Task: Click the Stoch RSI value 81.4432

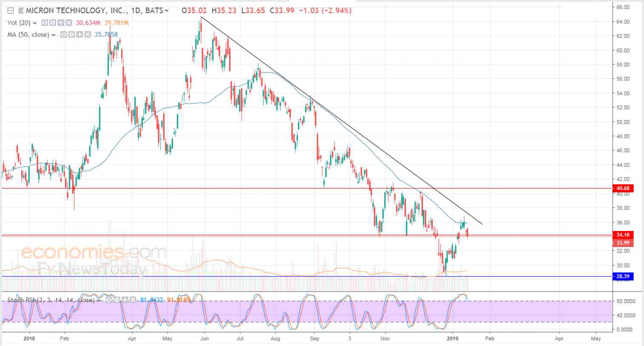Action: pyautogui.click(x=151, y=300)
